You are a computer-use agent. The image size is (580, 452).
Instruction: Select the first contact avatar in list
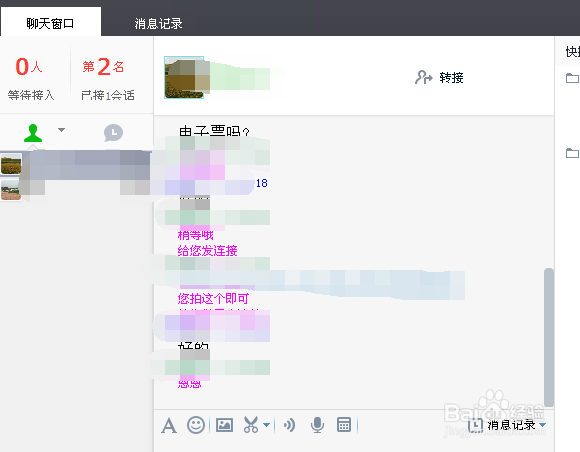point(11,165)
